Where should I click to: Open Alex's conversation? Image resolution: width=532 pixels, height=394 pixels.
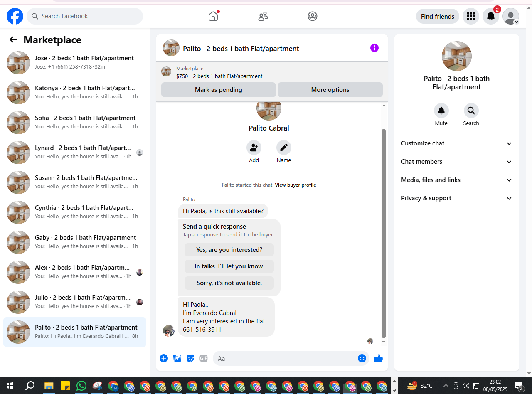[75, 272]
